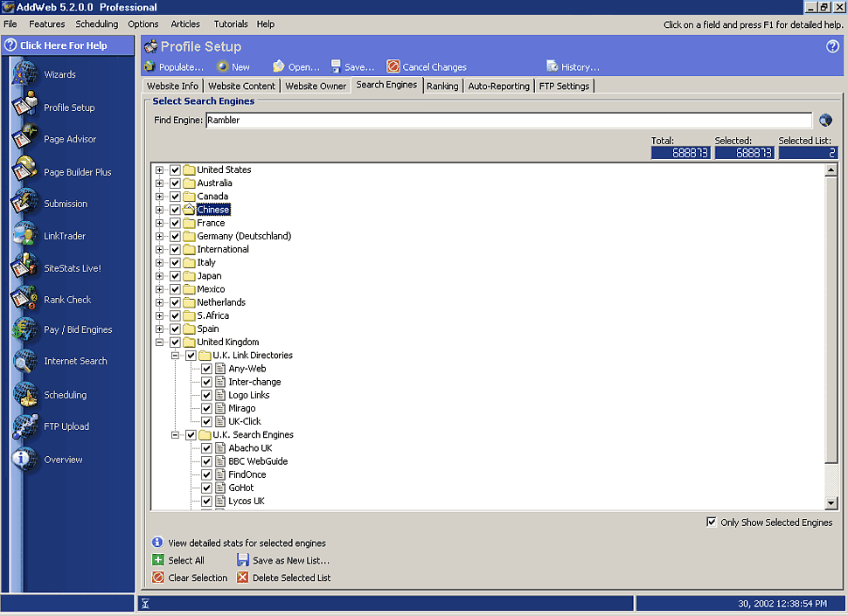The height and width of the screenshot is (616, 848).
Task: Open LinkTrader sidebar icon
Action: (24, 235)
